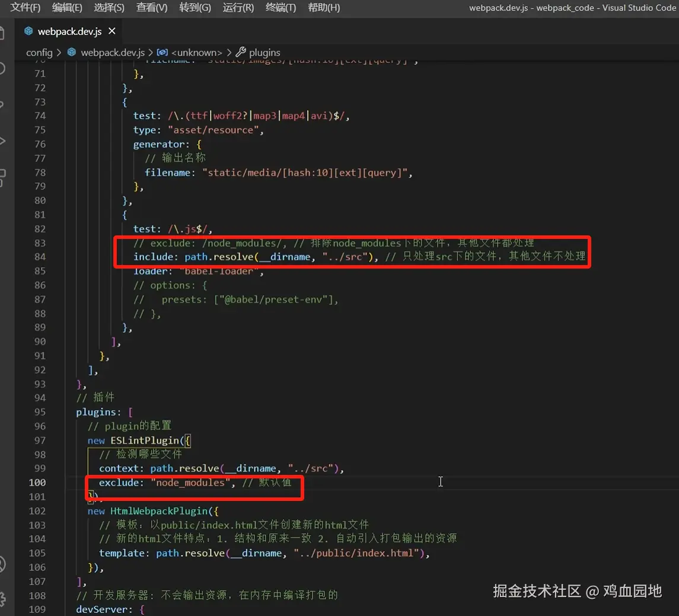
Task: Click line number 74 in the gutter
Action: [x=40, y=116]
